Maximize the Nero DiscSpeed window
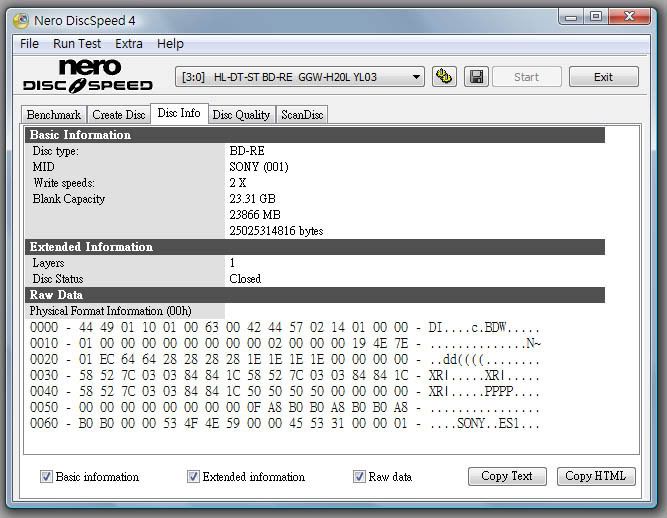This screenshot has height=518, width=667. tap(596, 17)
